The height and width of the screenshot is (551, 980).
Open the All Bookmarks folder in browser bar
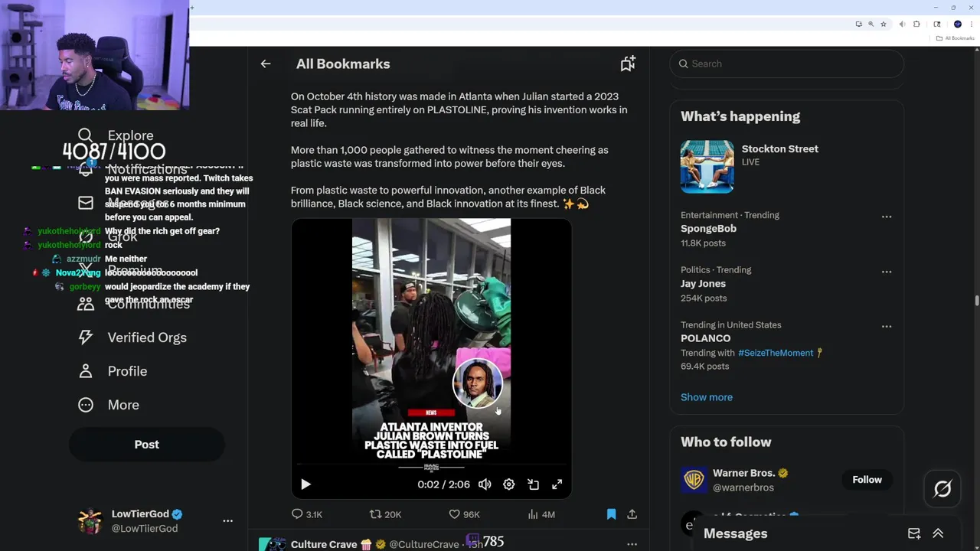955,38
